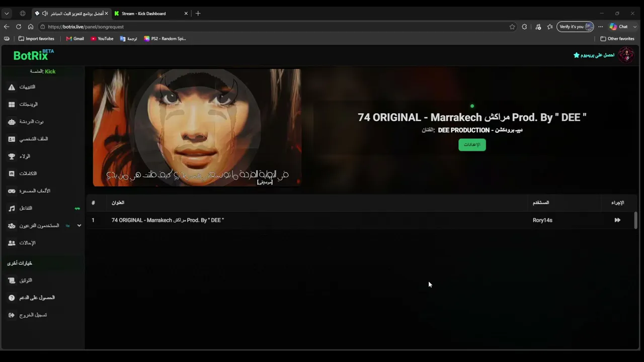
Task: Switch to the BotRix Arabic tab
Action: click(x=71, y=14)
